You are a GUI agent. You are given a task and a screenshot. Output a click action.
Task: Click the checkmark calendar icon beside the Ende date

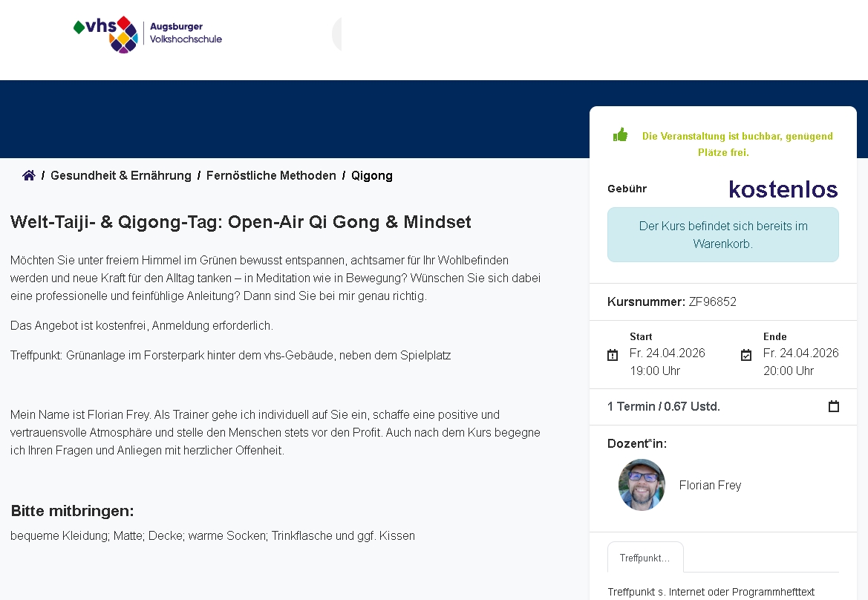pos(745,355)
